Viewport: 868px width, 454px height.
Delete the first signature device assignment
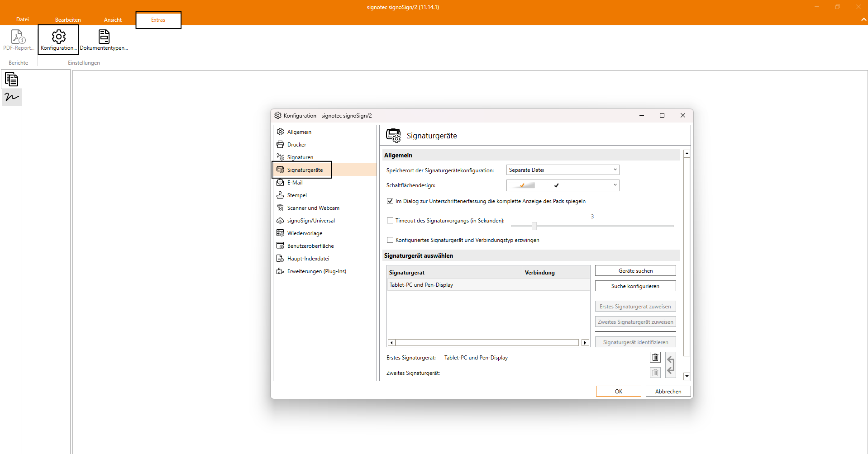click(x=655, y=357)
